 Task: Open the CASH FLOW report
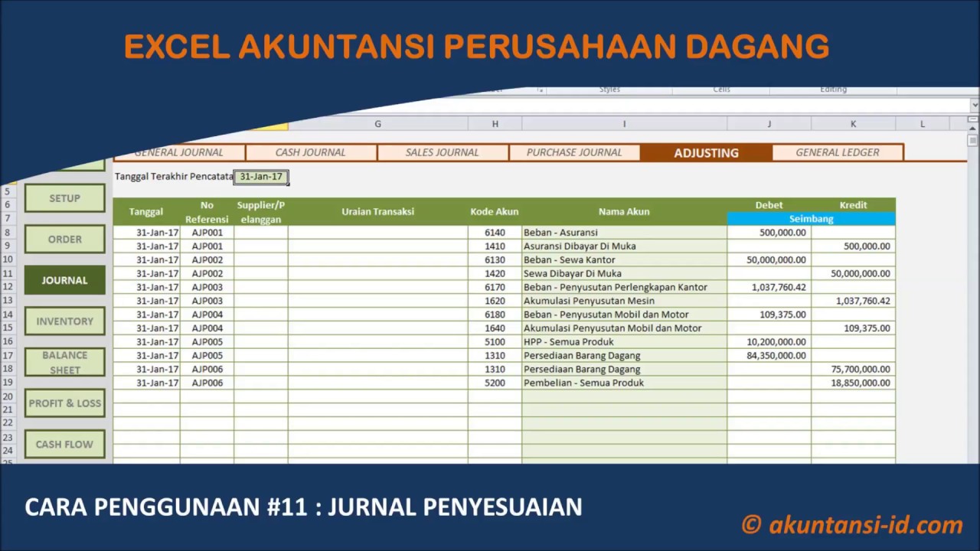[x=65, y=444]
